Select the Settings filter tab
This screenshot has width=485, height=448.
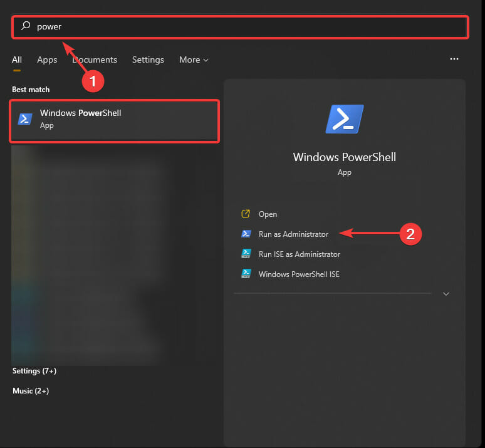click(x=148, y=60)
